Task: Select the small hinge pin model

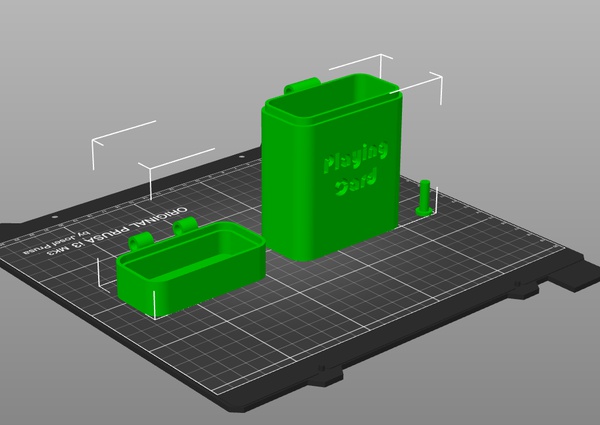Action: [425, 198]
